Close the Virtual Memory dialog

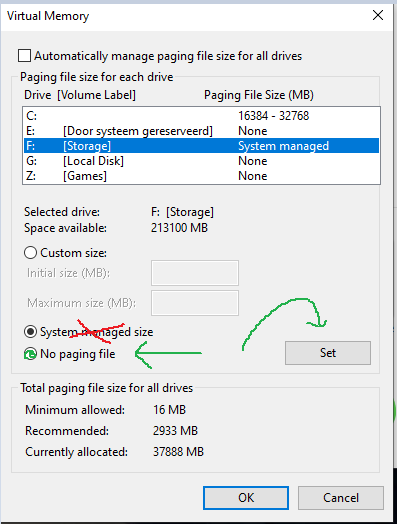pyautogui.click(x=378, y=15)
